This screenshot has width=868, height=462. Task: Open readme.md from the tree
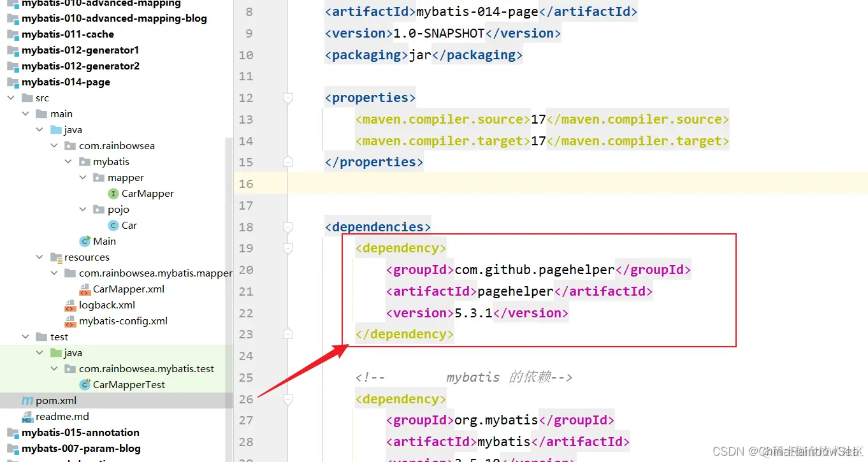tap(62, 417)
